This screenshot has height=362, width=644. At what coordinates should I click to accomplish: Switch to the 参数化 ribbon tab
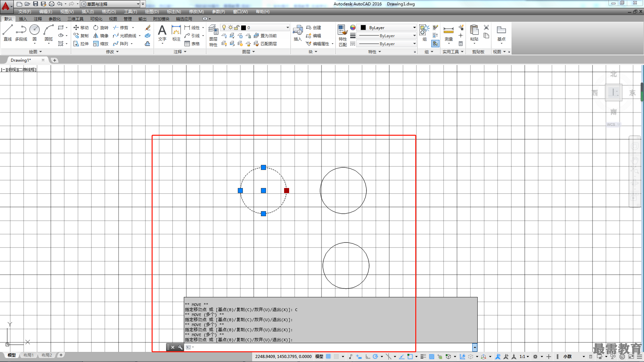point(55,19)
